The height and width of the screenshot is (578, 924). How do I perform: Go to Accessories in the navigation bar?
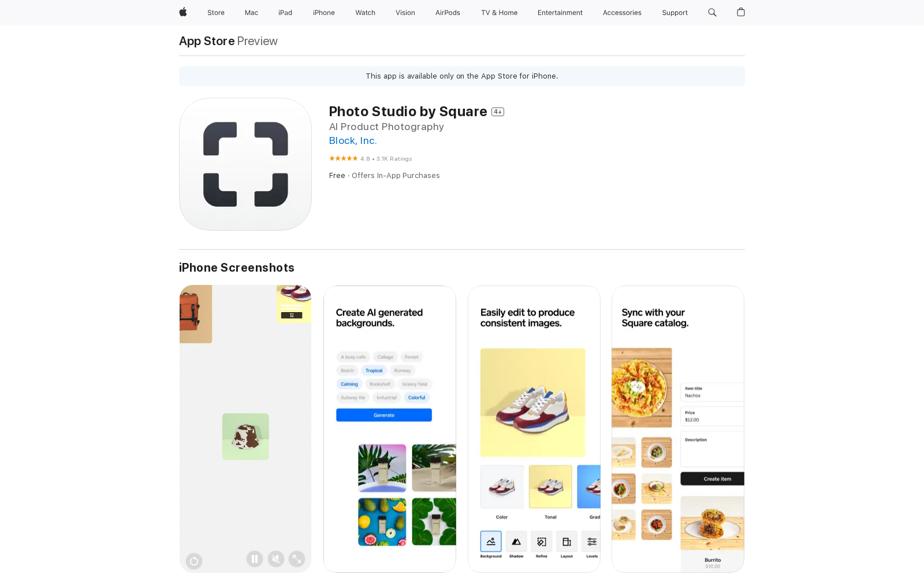622,13
